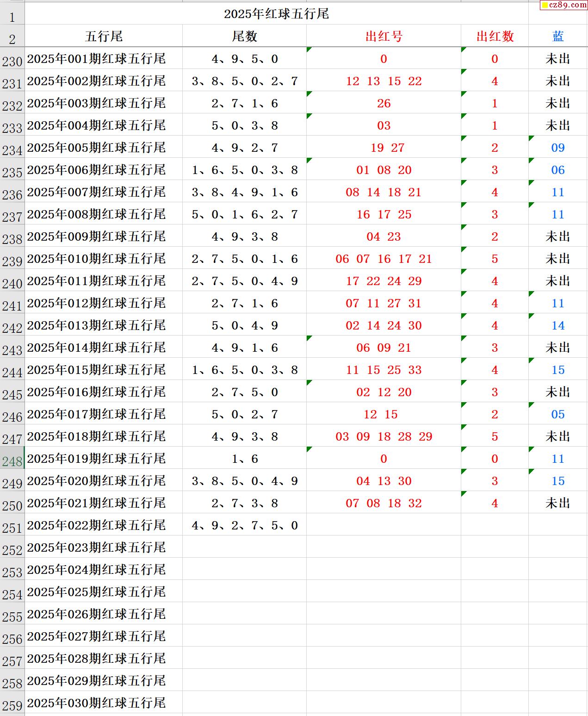588x716 pixels.
Task: Click the cz89.com watermark link
Action: pos(563,5)
